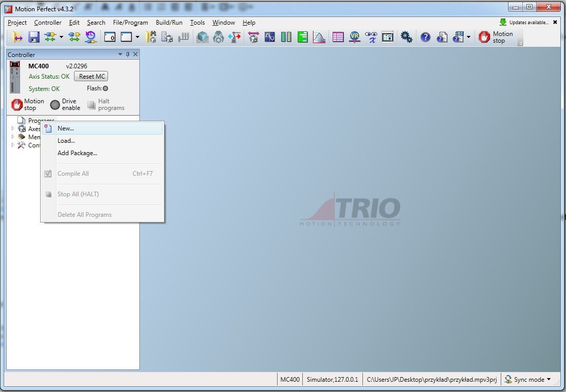The width and height of the screenshot is (566, 392).
Task: Click the Updates available... link
Action: [529, 23]
